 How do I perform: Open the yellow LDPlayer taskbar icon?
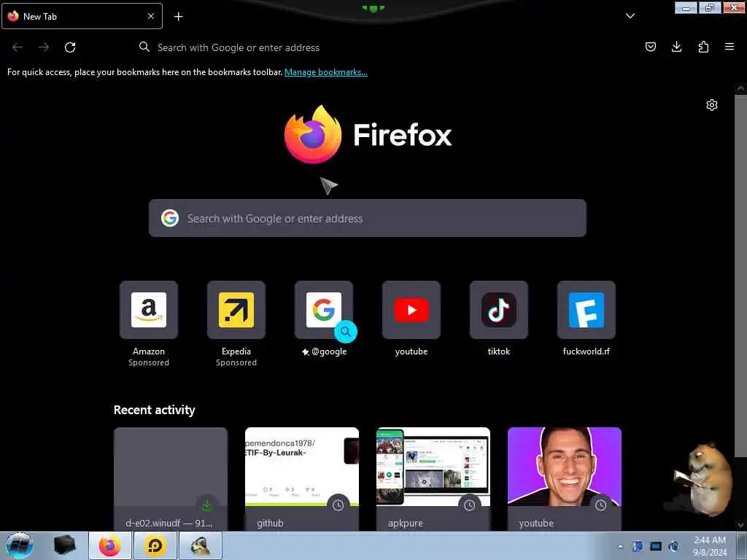tap(155, 545)
